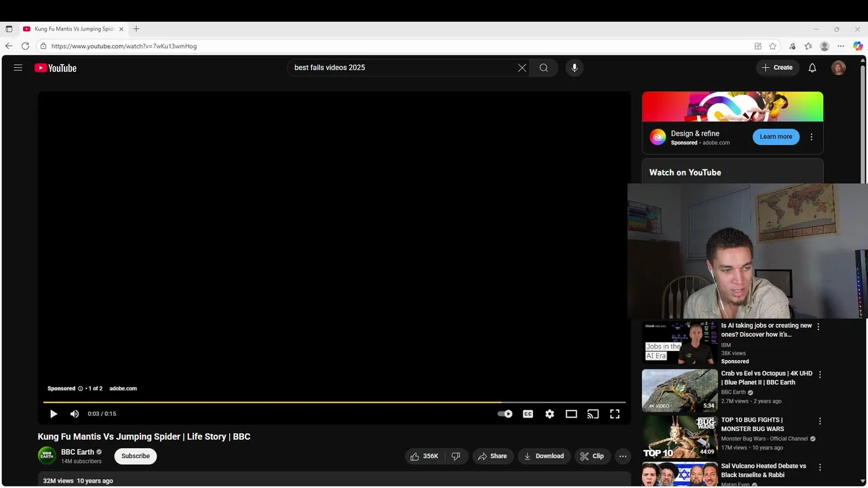
Task: Subscribe to BBC Earth
Action: pos(136,456)
